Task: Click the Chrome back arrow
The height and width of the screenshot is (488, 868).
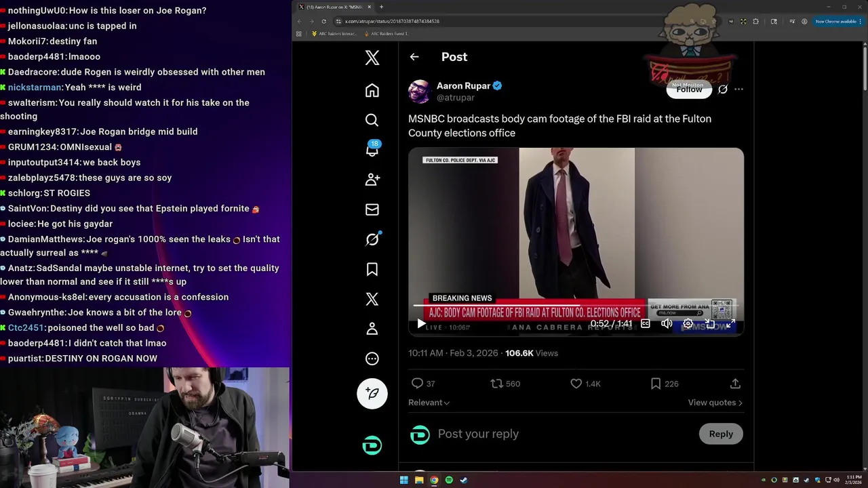Action: coord(300,21)
